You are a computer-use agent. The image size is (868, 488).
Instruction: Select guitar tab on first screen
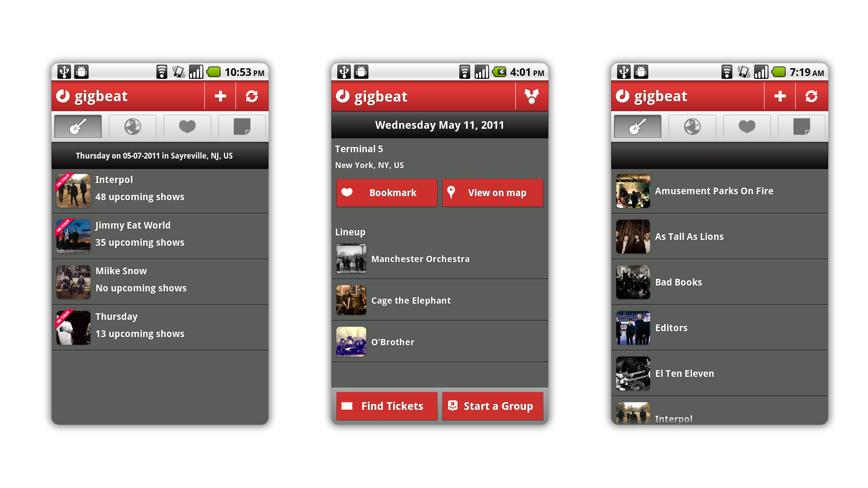[78, 127]
